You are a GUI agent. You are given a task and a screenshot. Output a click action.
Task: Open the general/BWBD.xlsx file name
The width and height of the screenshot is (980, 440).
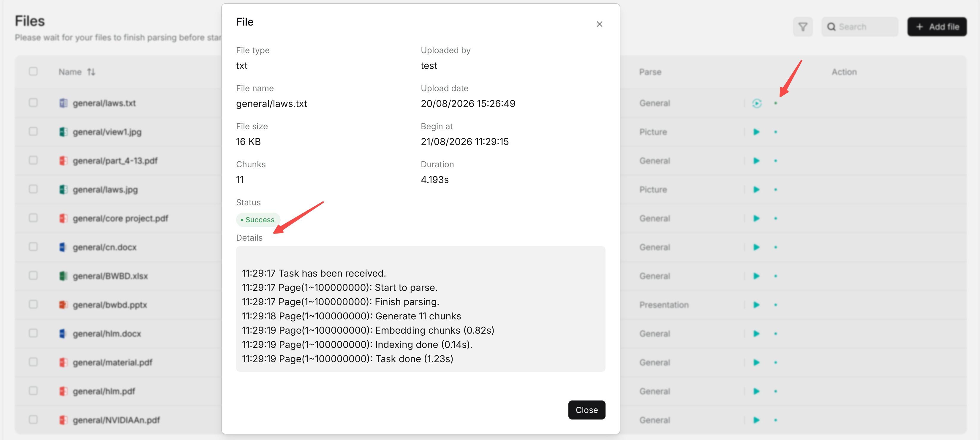click(110, 276)
